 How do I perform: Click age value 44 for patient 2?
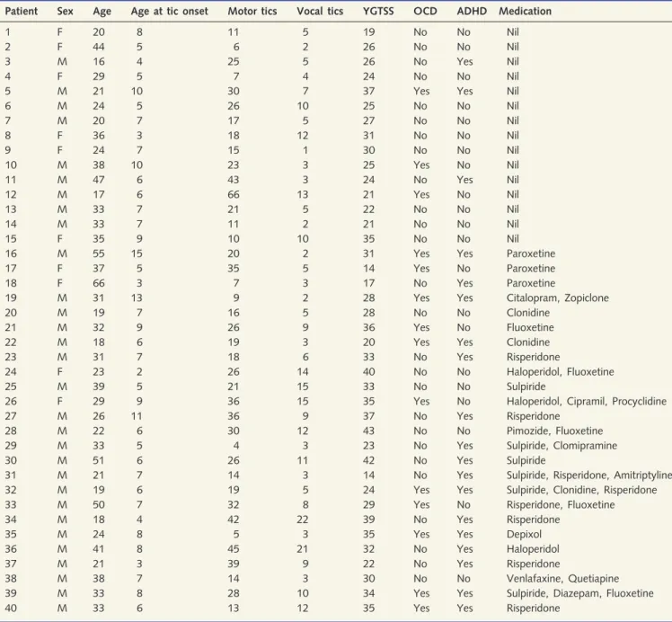[99, 47]
